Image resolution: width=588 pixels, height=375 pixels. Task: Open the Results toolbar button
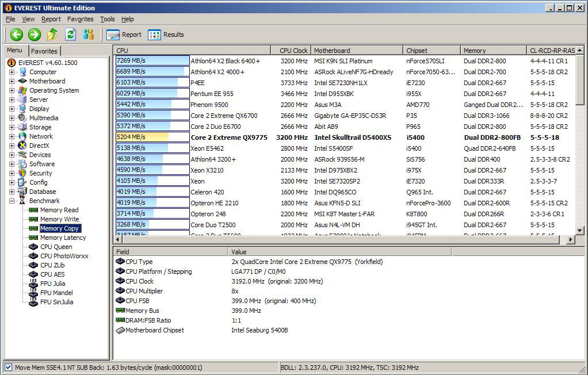(166, 35)
